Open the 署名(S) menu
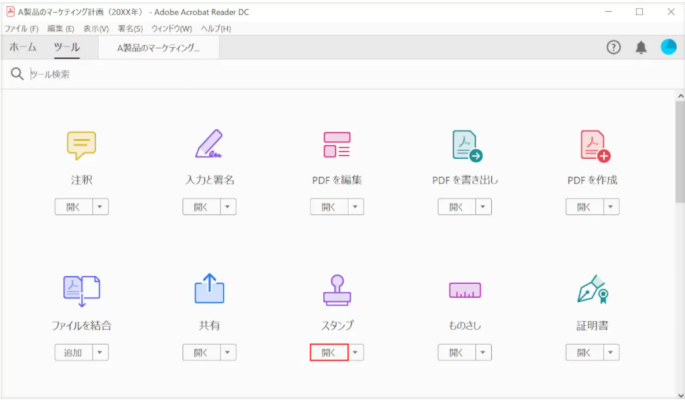 pyautogui.click(x=130, y=29)
